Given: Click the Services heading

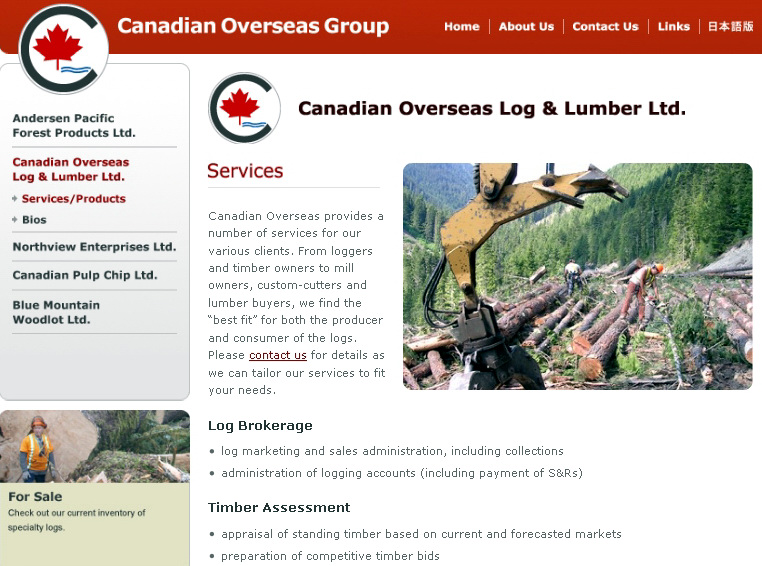Looking at the screenshot, I should 245,171.
